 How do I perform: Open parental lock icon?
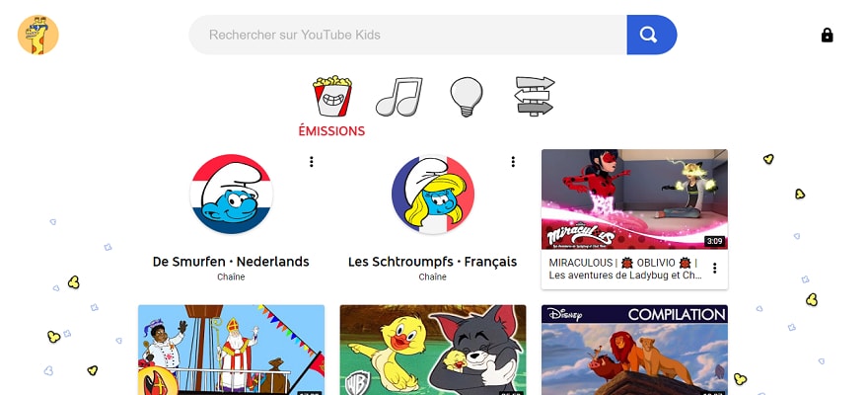pyautogui.click(x=827, y=36)
